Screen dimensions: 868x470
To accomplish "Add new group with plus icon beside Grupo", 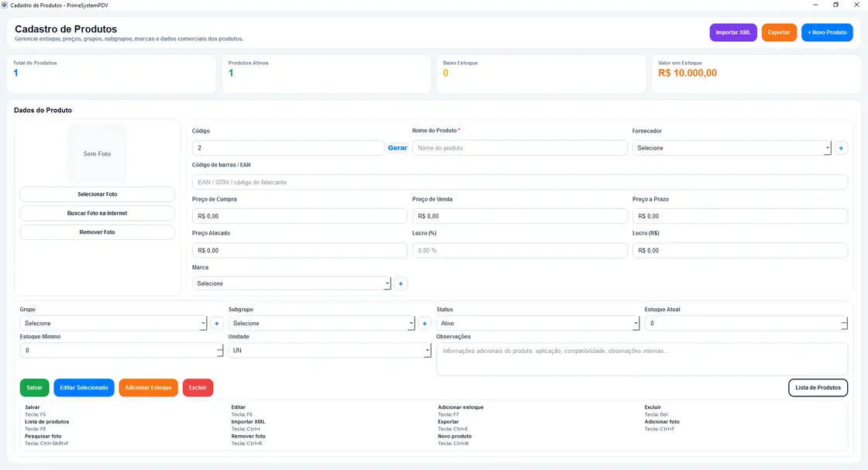I will tap(216, 324).
